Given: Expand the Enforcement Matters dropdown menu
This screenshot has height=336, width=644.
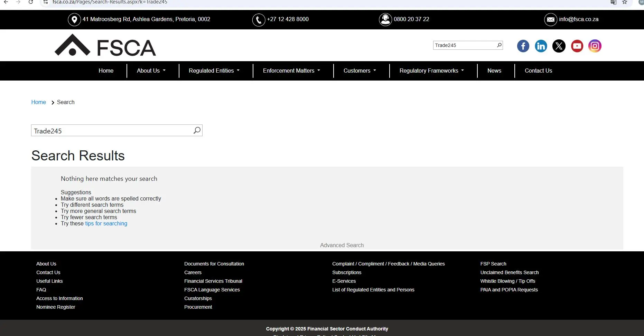Looking at the screenshot, I should tap(291, 71).
